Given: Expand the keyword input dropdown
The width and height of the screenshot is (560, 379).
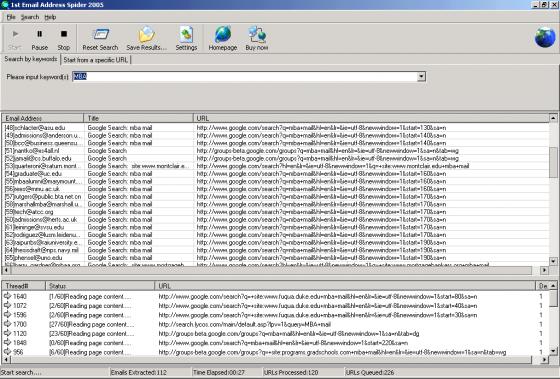Looking at the screenshot, I should [421, 76].
